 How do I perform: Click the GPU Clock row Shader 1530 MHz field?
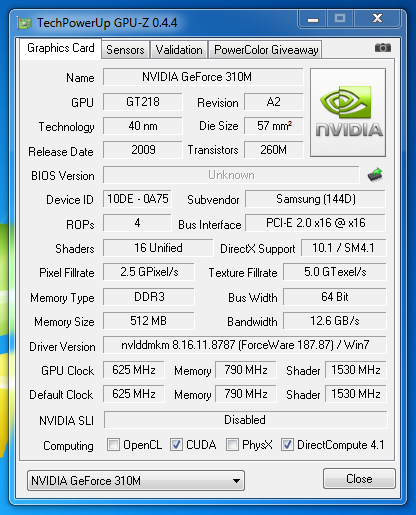pos(356,370)
